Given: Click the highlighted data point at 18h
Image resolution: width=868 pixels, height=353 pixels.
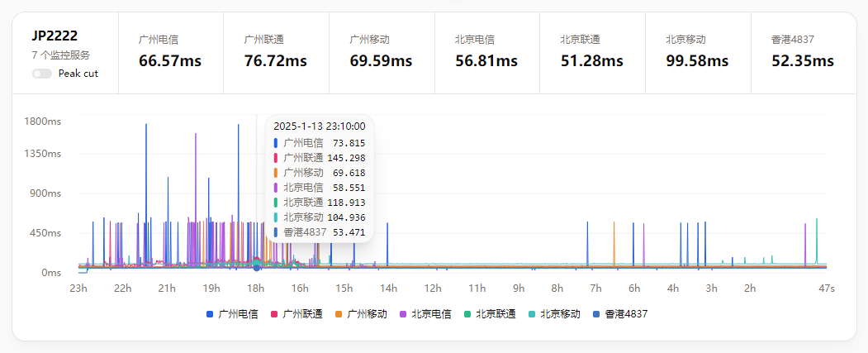Looking at the screenshot, I should tap(256, 267).
